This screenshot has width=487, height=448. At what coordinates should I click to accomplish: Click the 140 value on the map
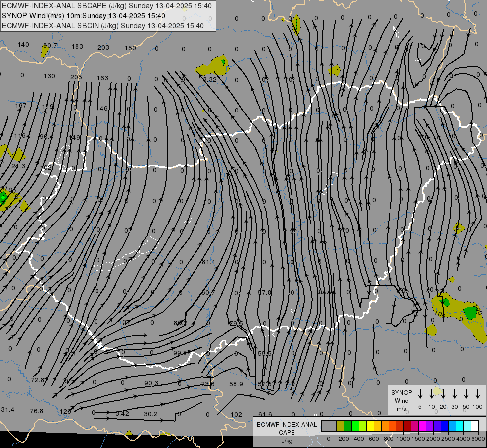[23, 45]
